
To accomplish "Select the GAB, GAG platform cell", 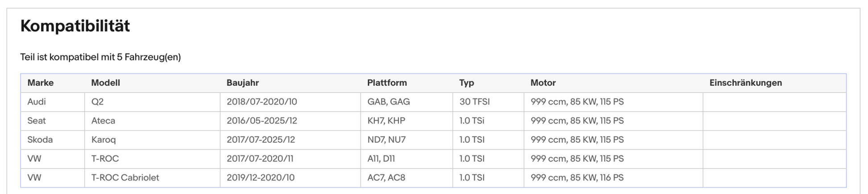I will tap(407, 102).
